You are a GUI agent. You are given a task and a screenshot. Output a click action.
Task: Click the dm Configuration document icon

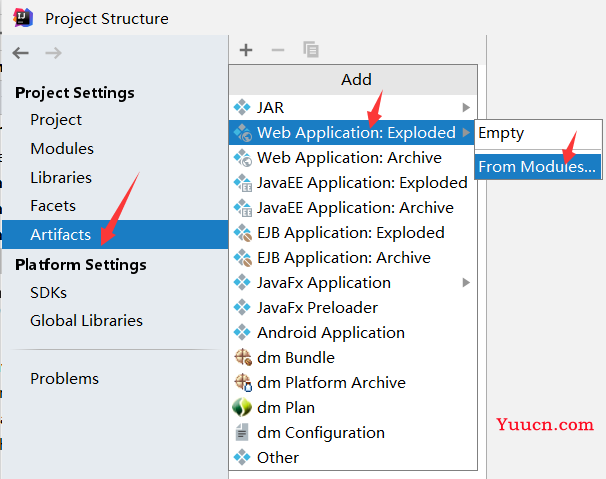(242, 432)
